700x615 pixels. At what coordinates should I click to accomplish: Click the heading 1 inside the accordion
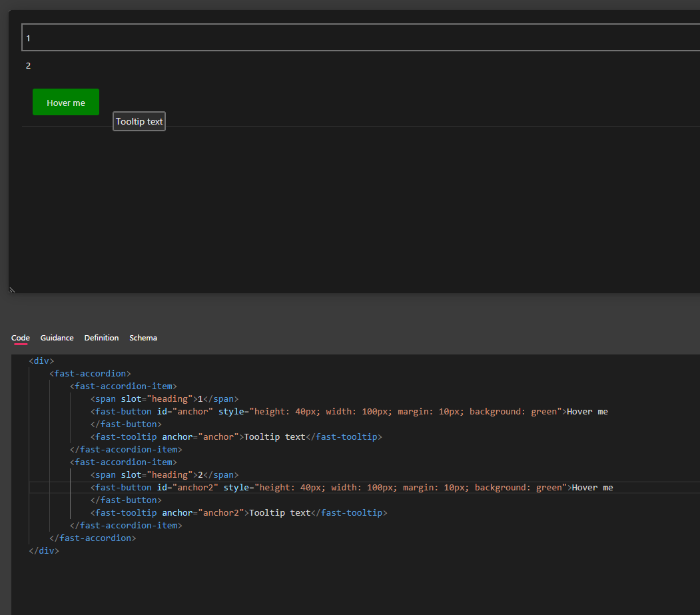[x=28, y=38]
